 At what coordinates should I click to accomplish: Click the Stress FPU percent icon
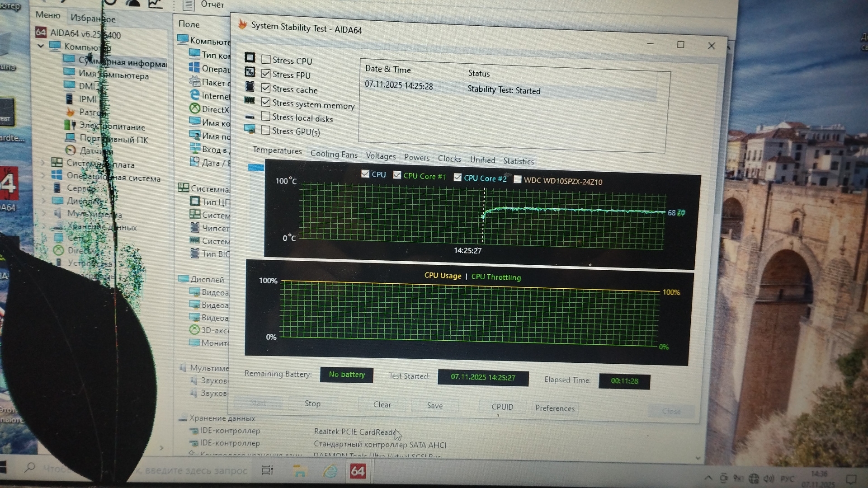coord(250,72)
